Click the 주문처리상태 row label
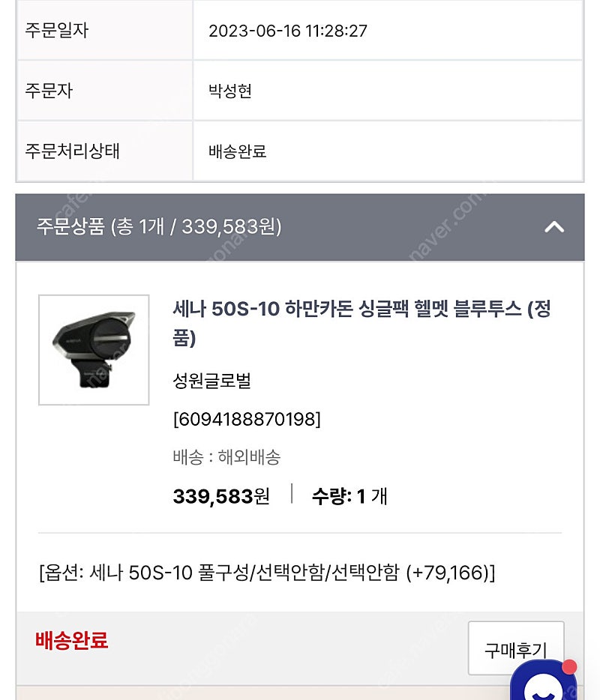 [73, 151]
